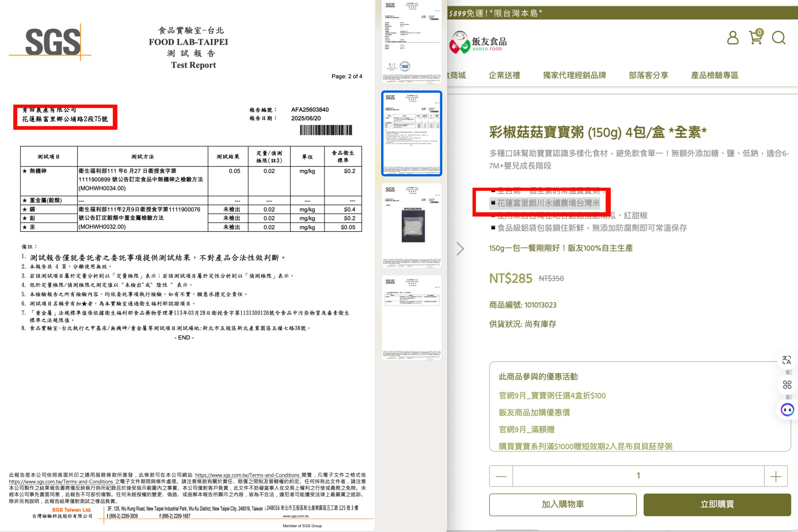The image size is (798, 532).
Task: Open 企業送禮 menu item
Action: [x=504, y=75]
